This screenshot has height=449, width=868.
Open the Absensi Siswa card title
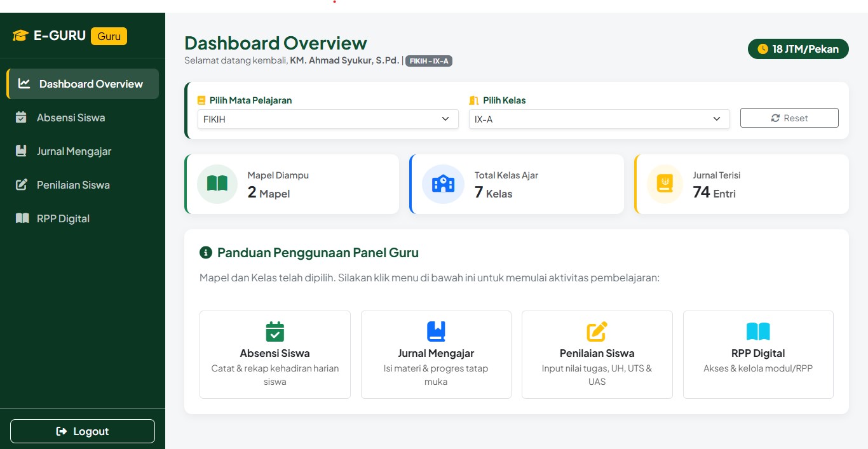(275, 353)
